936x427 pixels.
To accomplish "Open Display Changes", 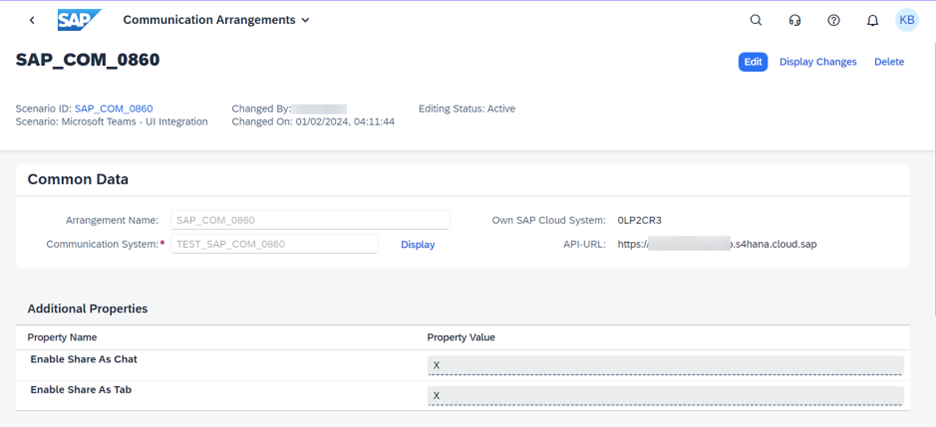I will tap(818, 62).
